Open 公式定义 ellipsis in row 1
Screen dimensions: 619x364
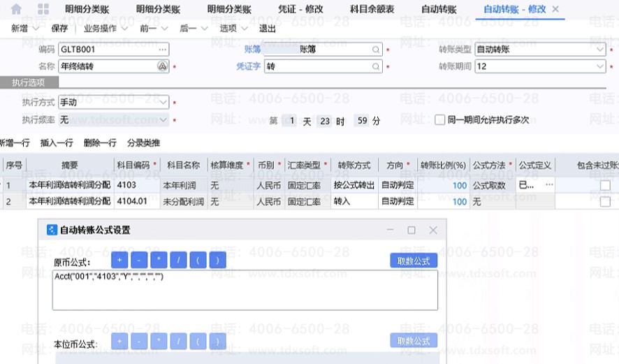pyautogui.click(x=548, y=185)
